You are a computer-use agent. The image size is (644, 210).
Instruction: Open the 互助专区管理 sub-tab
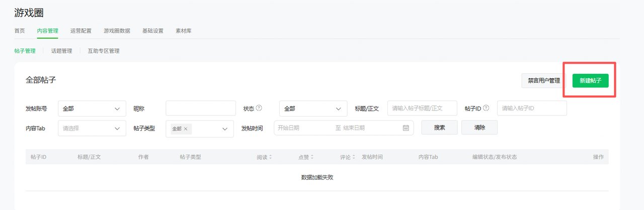tap(103, 51)
